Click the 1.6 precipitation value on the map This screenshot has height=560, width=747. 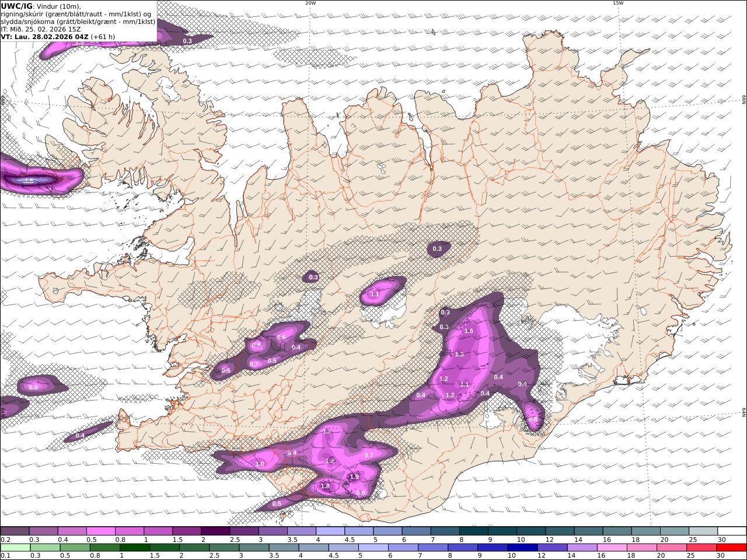point(469,331)
